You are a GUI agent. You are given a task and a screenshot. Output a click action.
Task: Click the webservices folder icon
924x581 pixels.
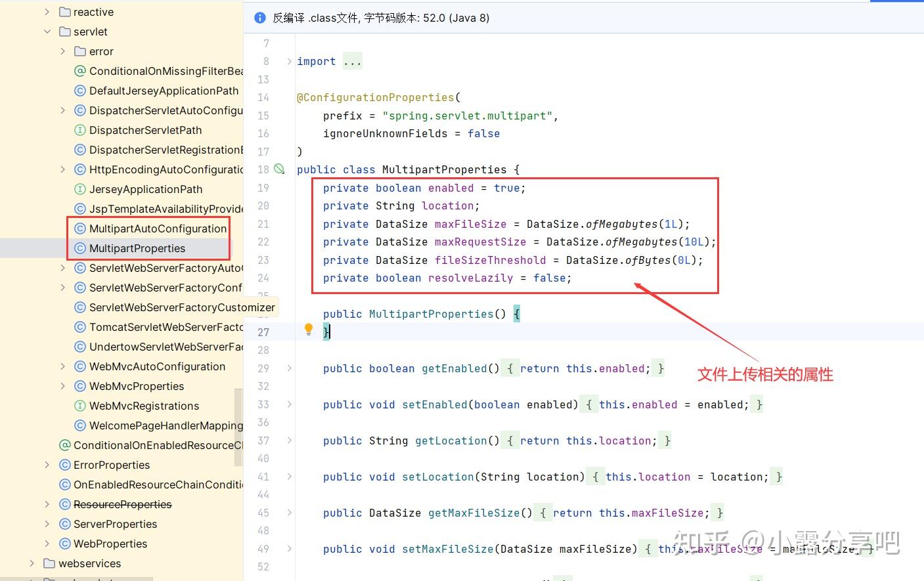[49, 563]
